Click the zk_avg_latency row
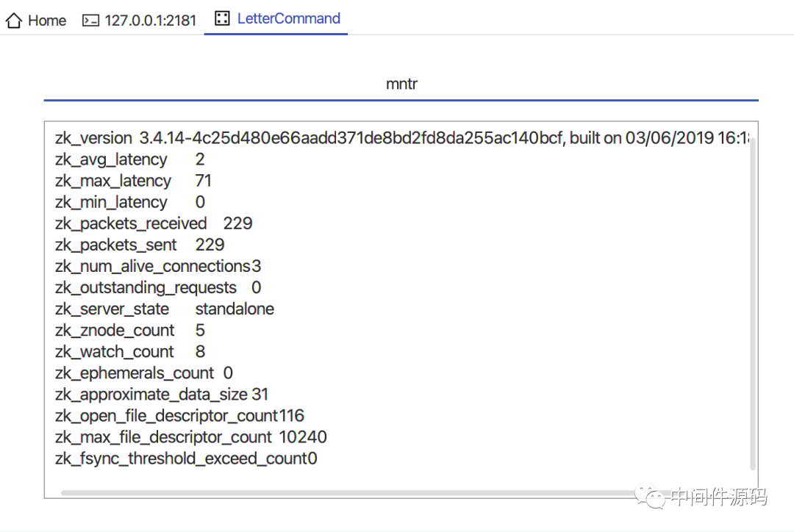The width and height of the screenshot is (794, 532). [x=129, y=159]
